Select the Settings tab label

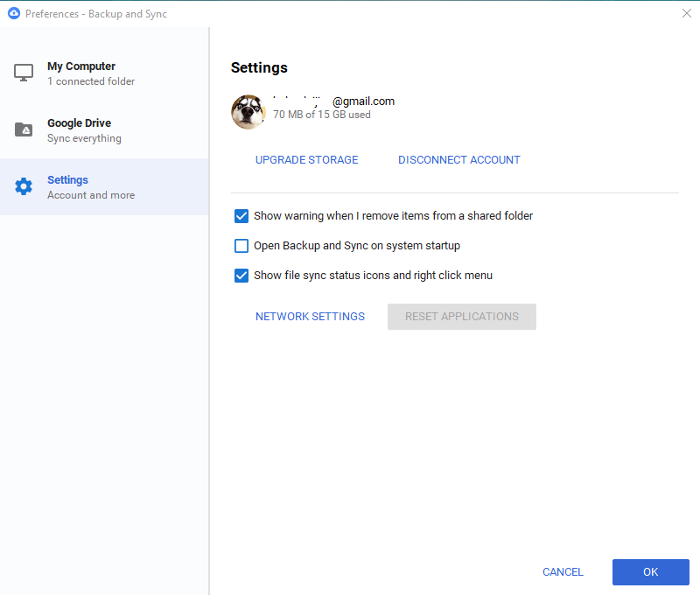67,180
